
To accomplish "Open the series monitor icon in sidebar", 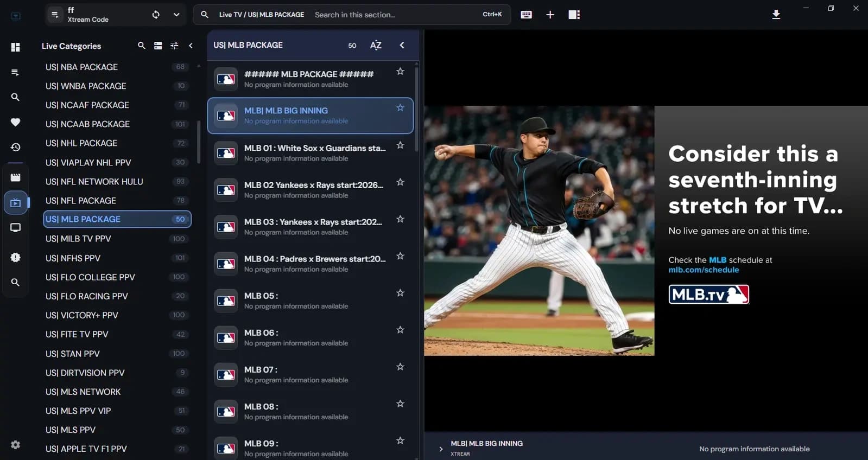I will (x=15, y=228).
